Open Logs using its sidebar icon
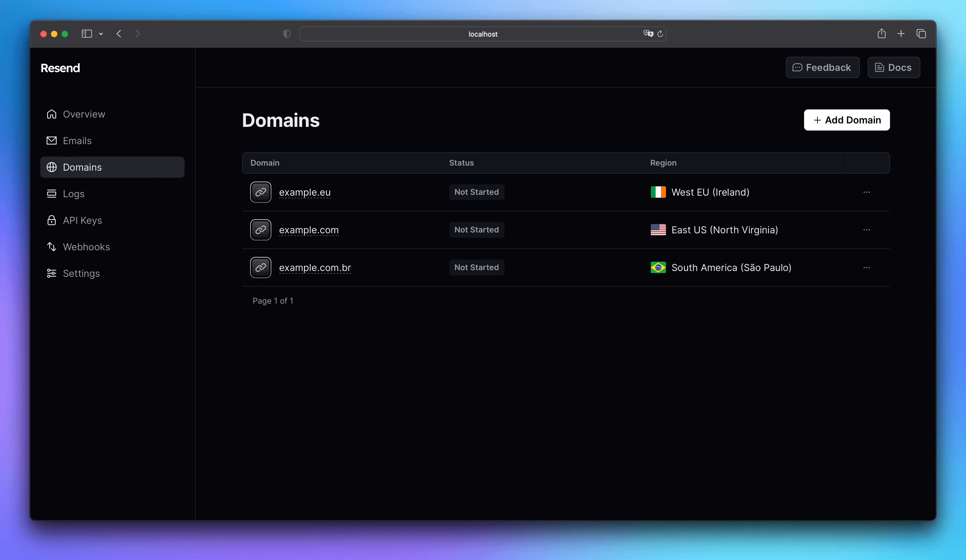The image size is (966, 560). click(x=52, y=193)
